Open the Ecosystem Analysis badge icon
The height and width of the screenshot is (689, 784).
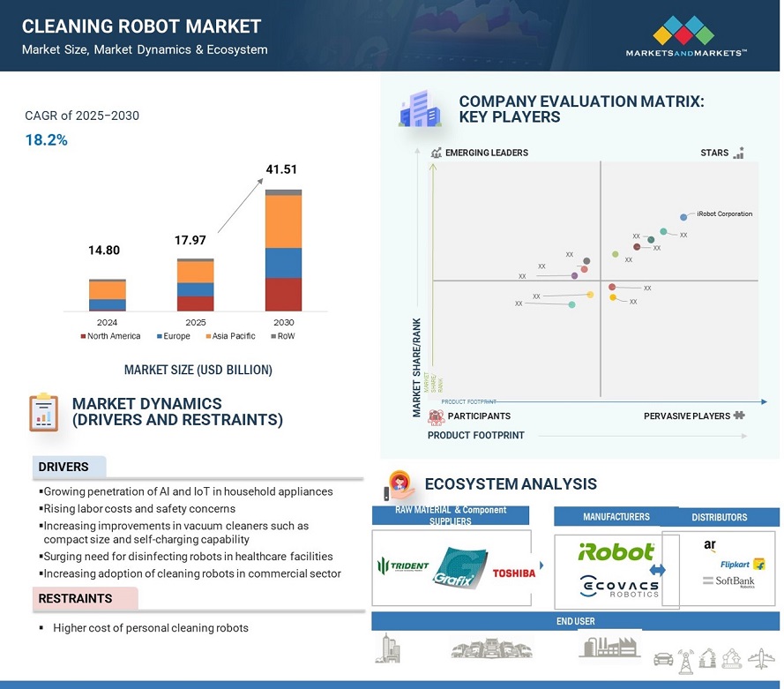399,483
